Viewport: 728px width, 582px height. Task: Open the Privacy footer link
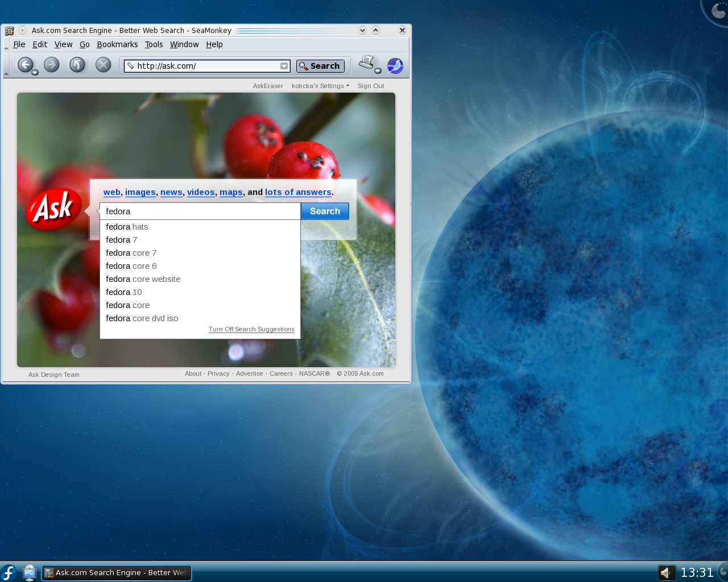[x=218, y=373]
